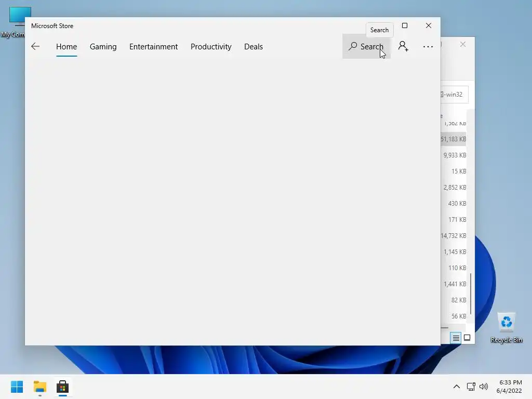Close the Microsoft Store window
The height and width of the screenshot is (399, 532).
click(429, 25)
